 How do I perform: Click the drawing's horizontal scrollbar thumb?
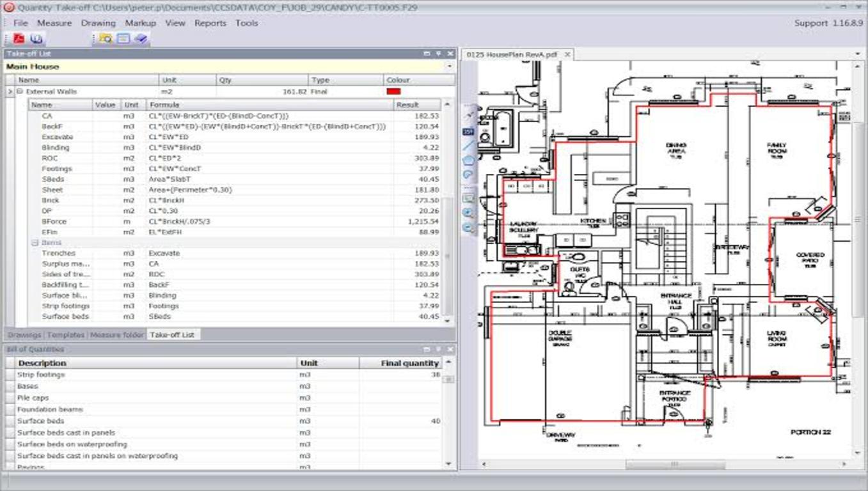click(675, 465)
